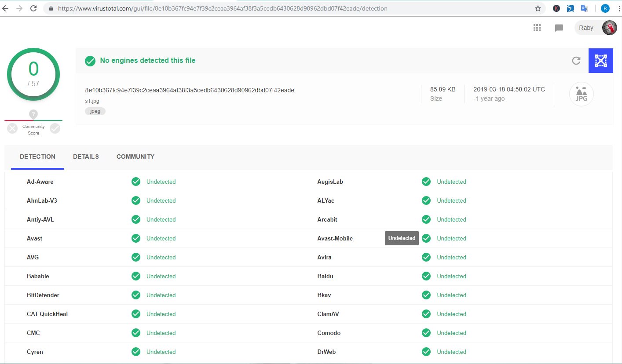Viewport: 622px width, 364px height.
Task: Click the Avast engine name
Action: (x=35, y=238)
